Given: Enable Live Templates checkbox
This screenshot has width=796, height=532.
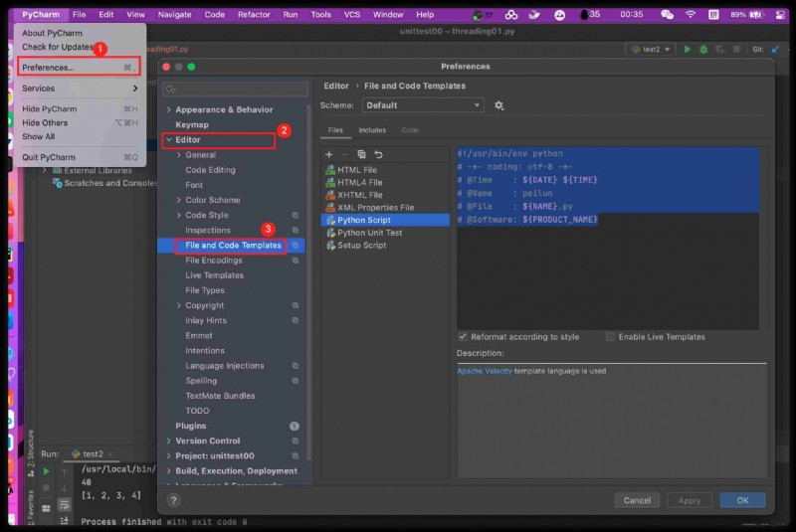Looking at the screenshot, I should click(611, 337).
